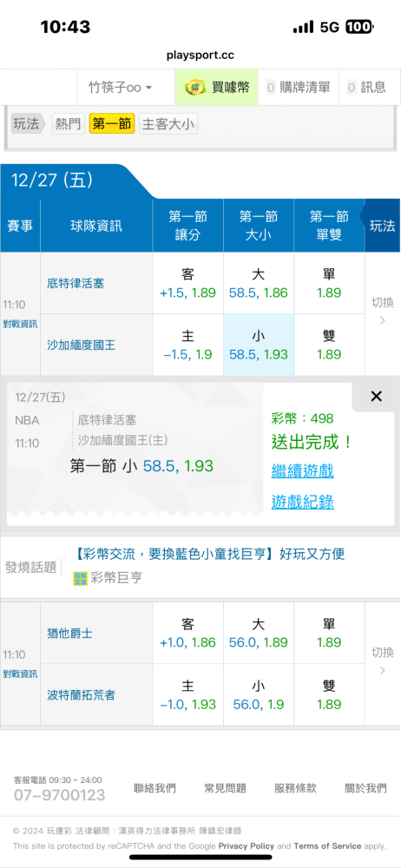This screenshot has height=868, width=401.
Task: Tap the 07-9700123 phone number
Action: pyautogui.click(x=59, y=795)
